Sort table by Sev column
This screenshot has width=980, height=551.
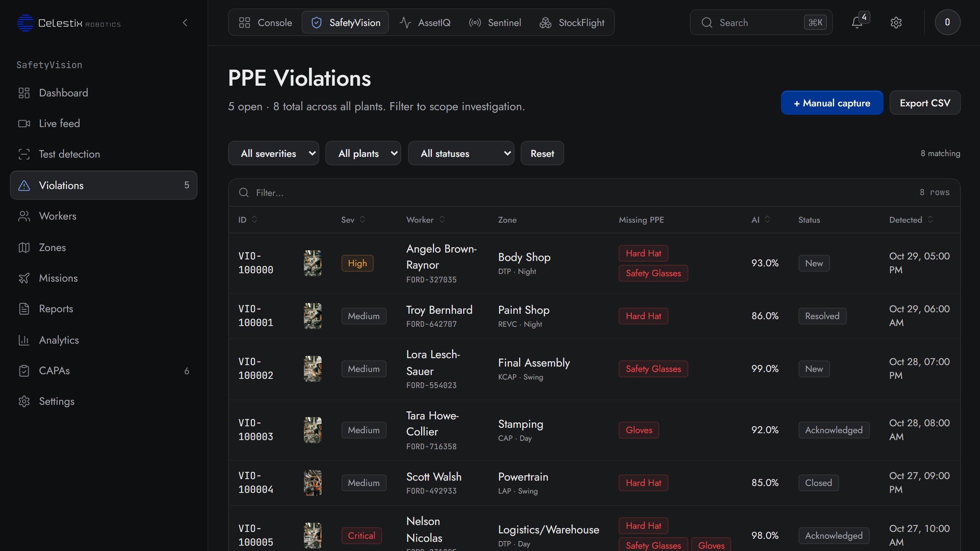tap(353, 220)
